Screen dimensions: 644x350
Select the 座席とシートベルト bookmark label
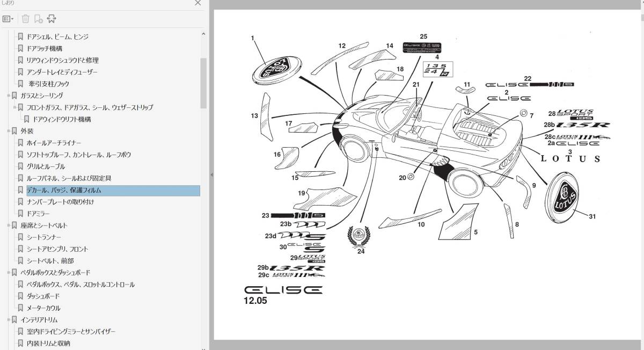pos(44,226)
